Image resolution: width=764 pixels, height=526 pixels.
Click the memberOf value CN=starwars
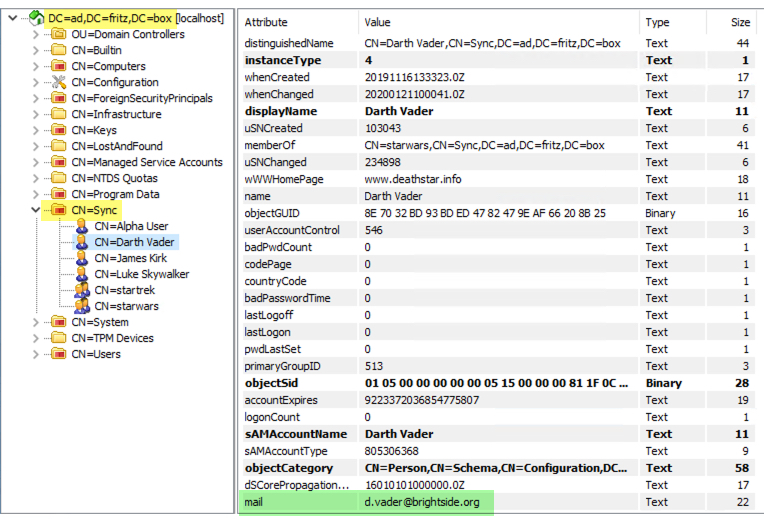pos(484,145)
